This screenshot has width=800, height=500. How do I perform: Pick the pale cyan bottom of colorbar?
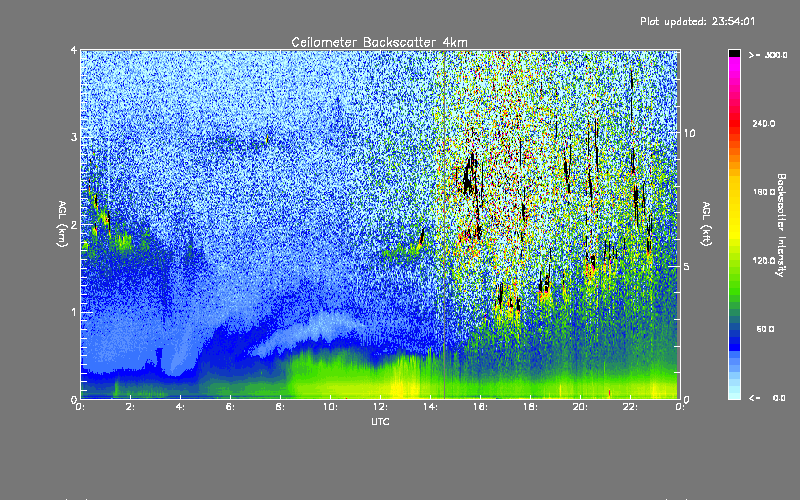pyautogui.click(x=734, y=393)
